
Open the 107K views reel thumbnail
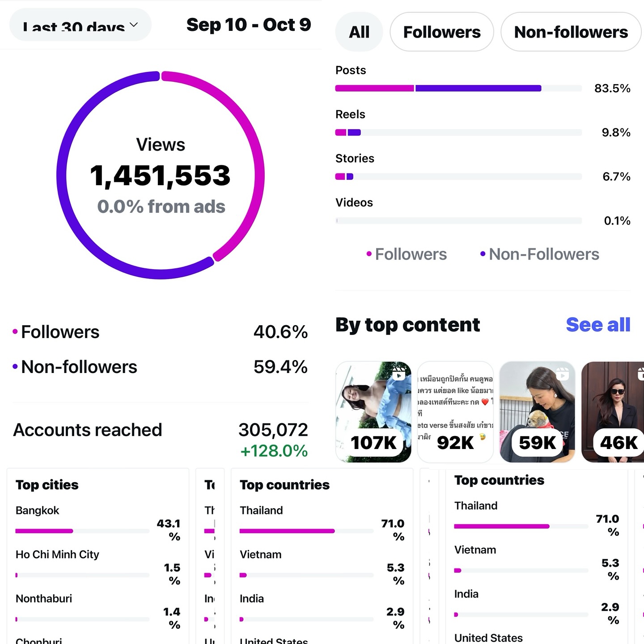coord(373,411)
